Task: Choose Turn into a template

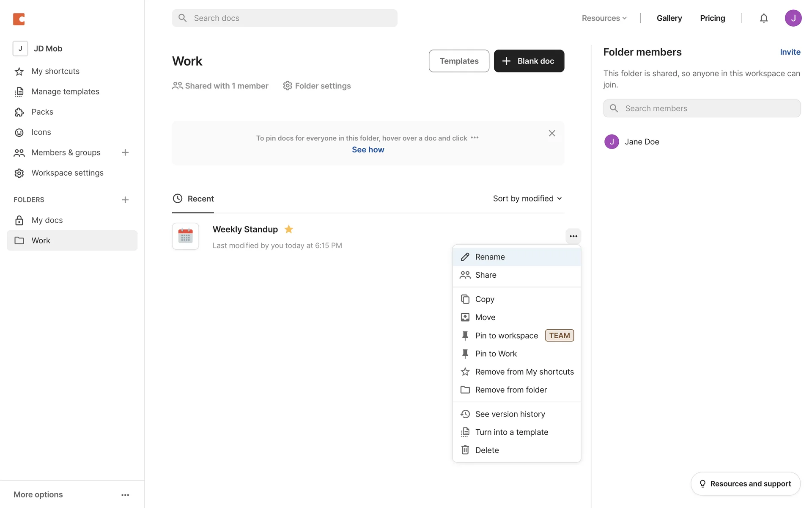Action: click(511, 432)
